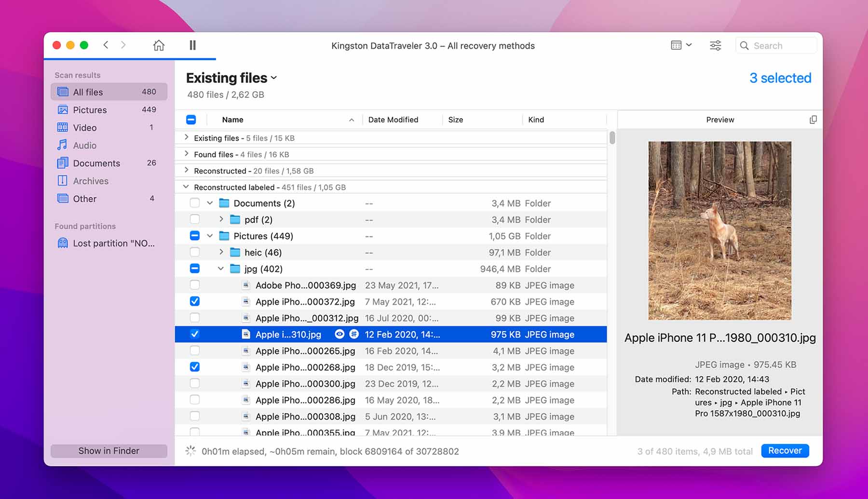The width and height of the screenshot is (868, 499).
Task: Click the scanning spinner icon
Action: (x=190, y=451)
